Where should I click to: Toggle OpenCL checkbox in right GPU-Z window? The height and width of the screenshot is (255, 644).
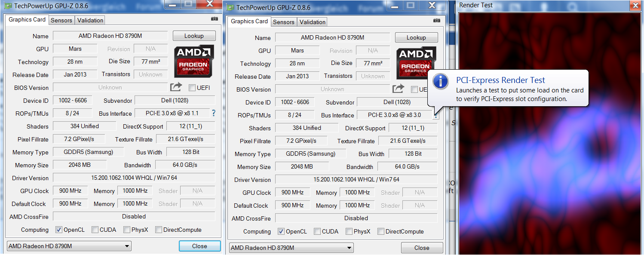[x=281, y=231]
